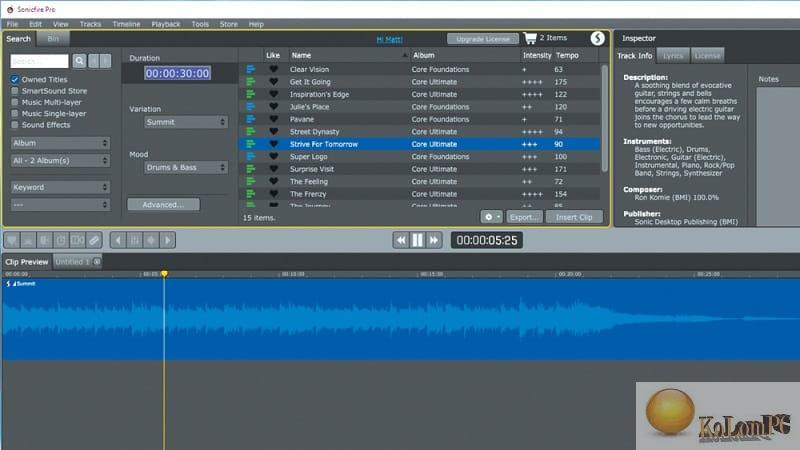Sort the list by the Name column
This screenshot has height=450, width=800.
pos(349,55)
